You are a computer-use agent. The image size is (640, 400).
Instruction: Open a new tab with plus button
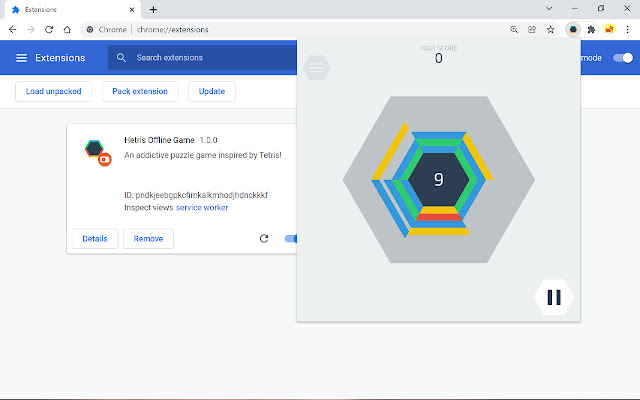tap(153, 9)
